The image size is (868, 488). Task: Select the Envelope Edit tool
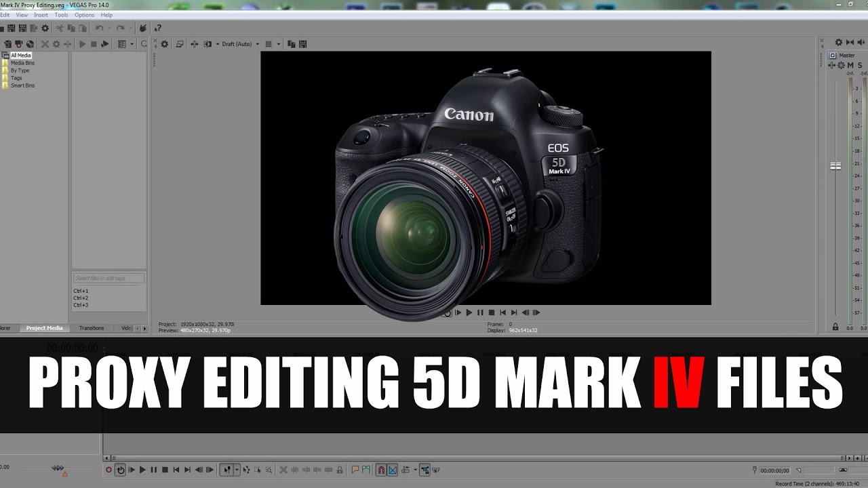pyautogui.click(x=246, y=469)
